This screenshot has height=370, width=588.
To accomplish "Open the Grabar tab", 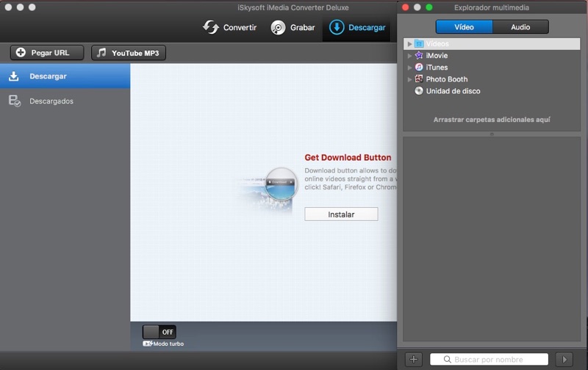I will (293, 27).
